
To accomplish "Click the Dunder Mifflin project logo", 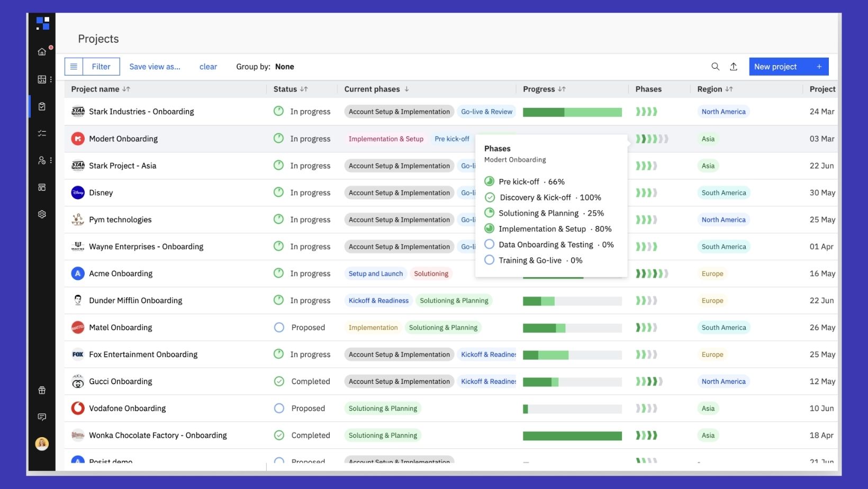I will pyautogui.click(x=78, y=301).
